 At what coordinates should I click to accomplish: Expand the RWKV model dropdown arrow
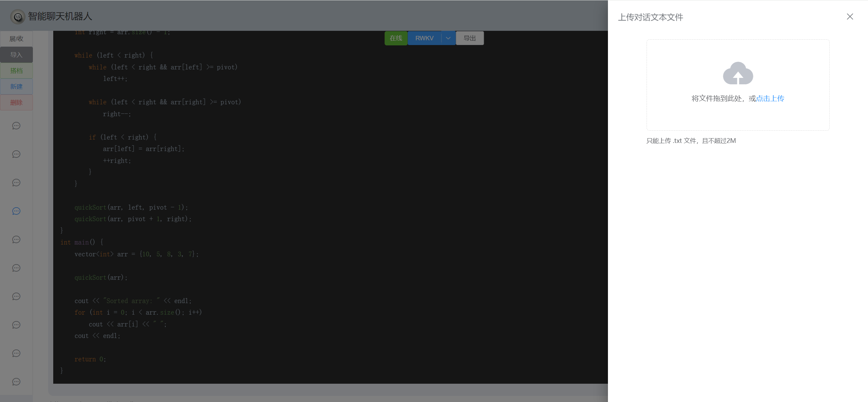pos(448,38)
